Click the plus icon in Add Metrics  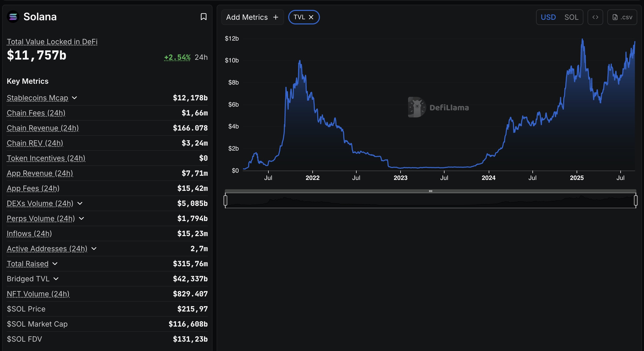(276, 17)
